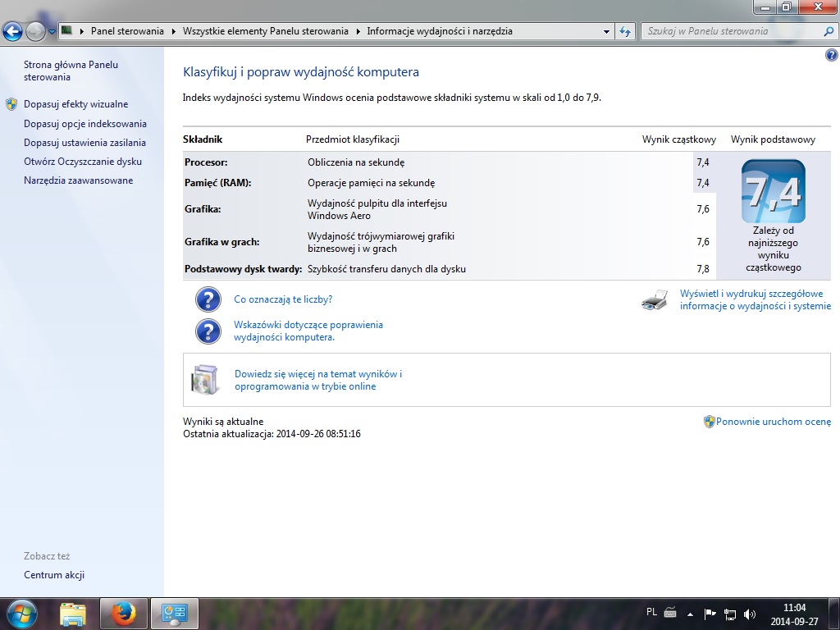Click the Control Panel taskbar button
The height and width of the screenshot is (630, 840).
(x=175, y=614)
